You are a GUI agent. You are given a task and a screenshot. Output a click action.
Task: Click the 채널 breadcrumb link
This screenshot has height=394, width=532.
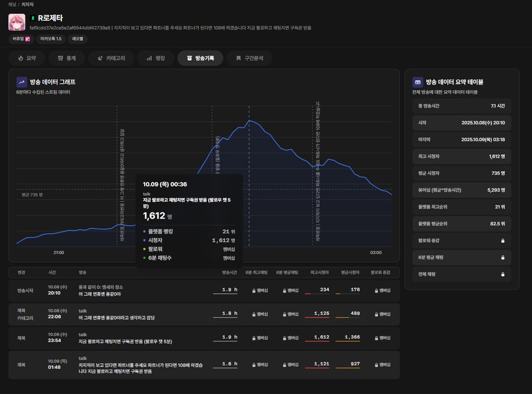pyautogui.click(x=12, y=4)
